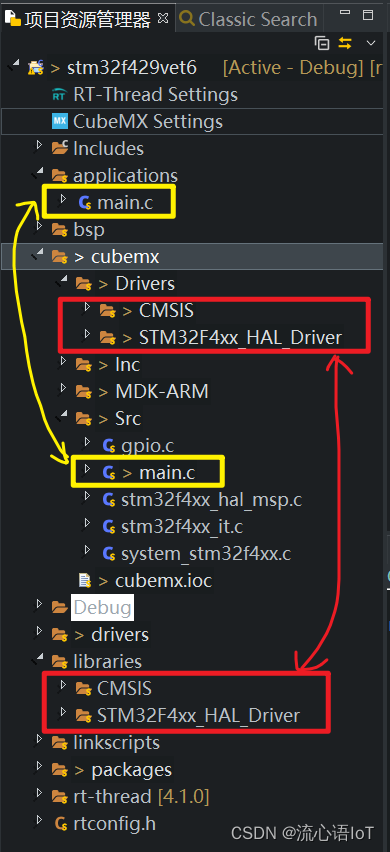Click the MX icon beside CubeMX Settings

tap(59, 121)
